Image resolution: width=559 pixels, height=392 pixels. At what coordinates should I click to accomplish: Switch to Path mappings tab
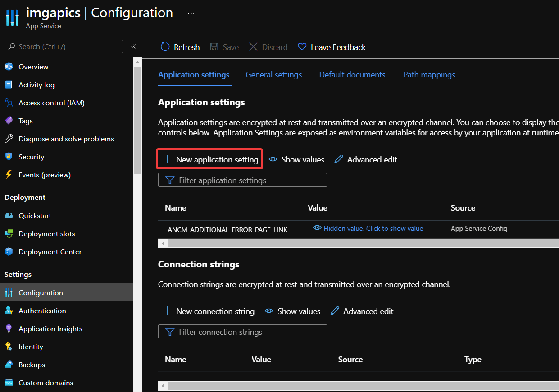pyautogui.click(x=429, y=75)
